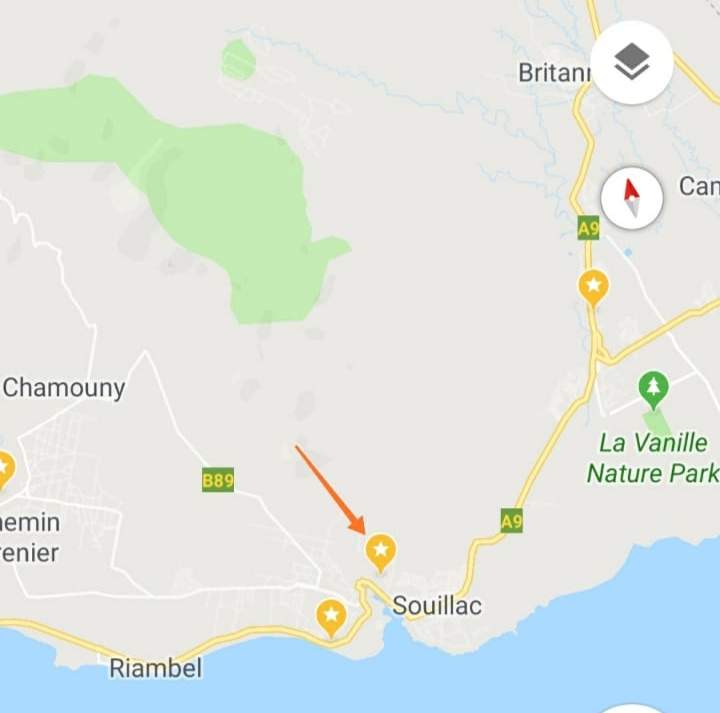The height and width of the screenshot is (713, 720).
Task: Open the map layers button
Action: pyautogui.click(x=632, y=63)
